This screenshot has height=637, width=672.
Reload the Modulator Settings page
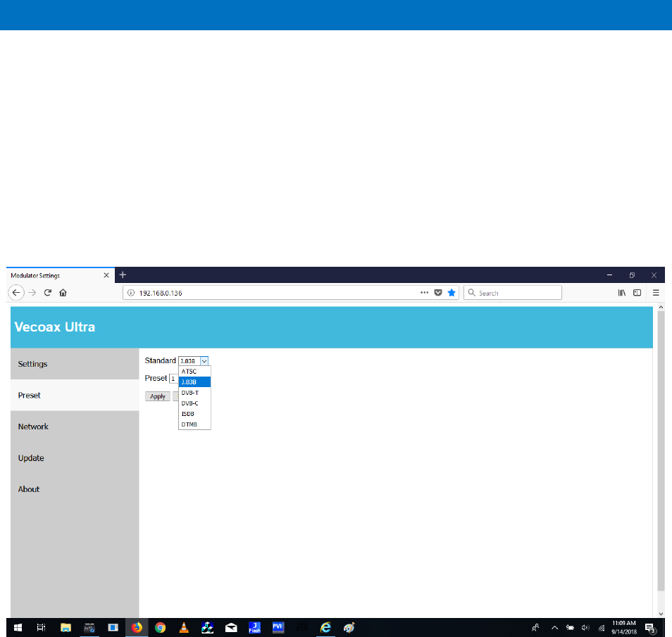(48, 293)
